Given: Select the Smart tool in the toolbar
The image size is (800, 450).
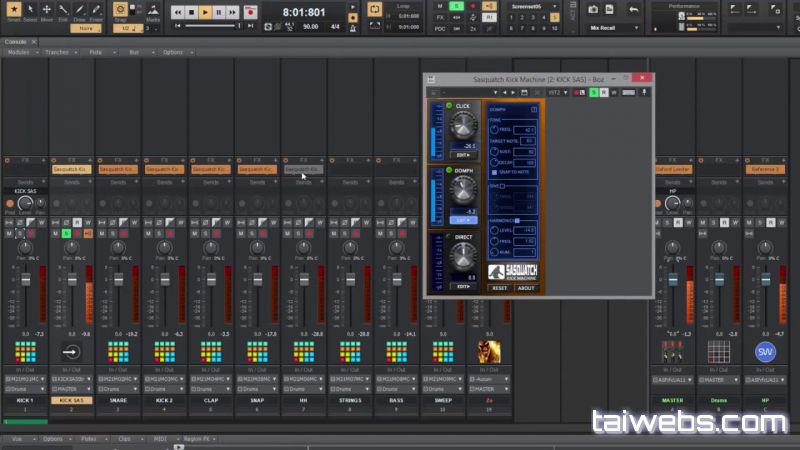Looking at the screenshot, I should pos(14,11).
